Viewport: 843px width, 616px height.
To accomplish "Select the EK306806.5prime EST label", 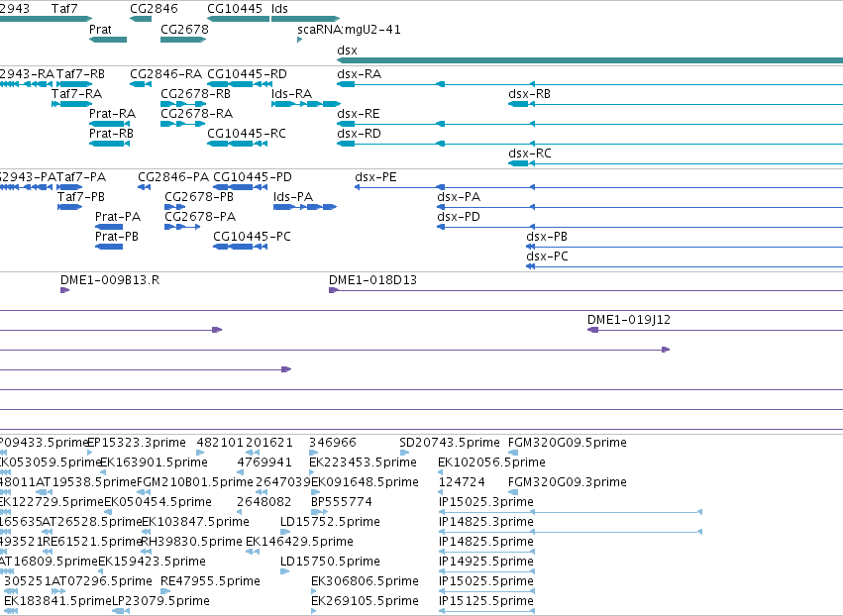I will 366,581.
